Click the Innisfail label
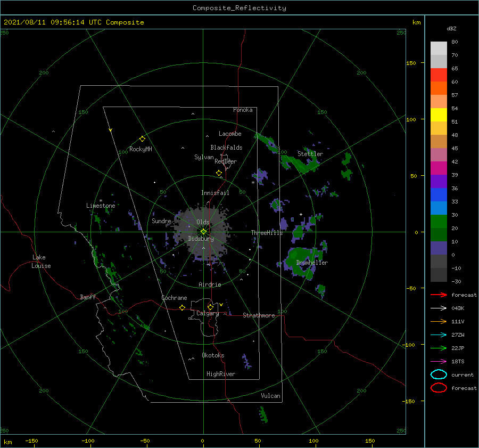The image size is (479, 448). tap(215, 193)
